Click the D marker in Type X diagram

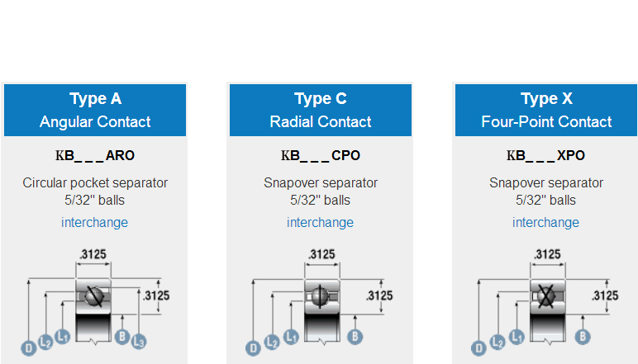click(479, 348)
